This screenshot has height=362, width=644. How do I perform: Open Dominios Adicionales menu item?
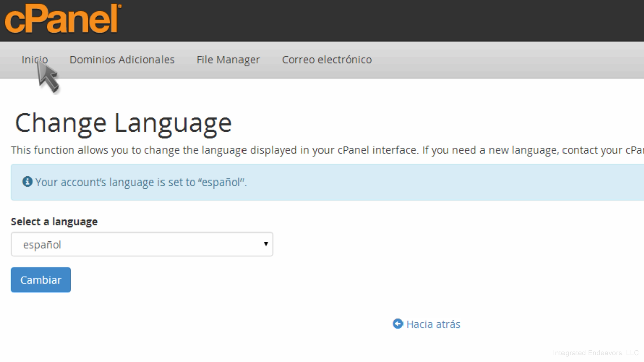pyautogui.click(x=122, y=60)
